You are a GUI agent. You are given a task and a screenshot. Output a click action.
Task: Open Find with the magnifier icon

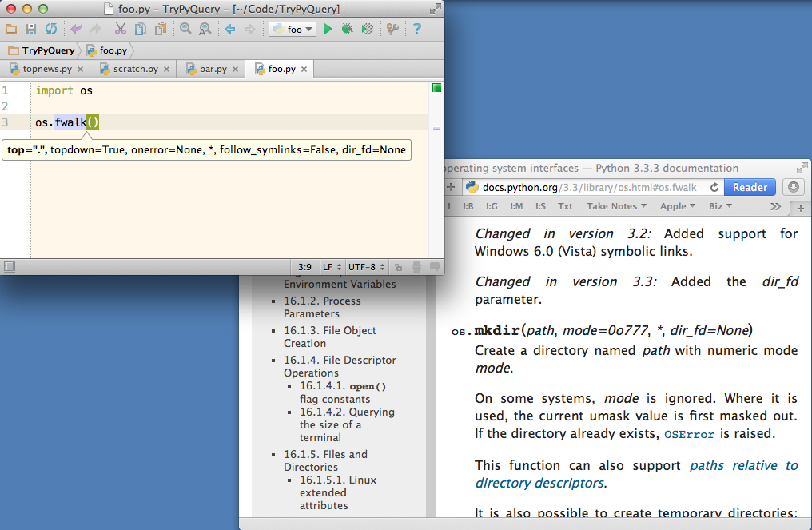coord(185,29)
